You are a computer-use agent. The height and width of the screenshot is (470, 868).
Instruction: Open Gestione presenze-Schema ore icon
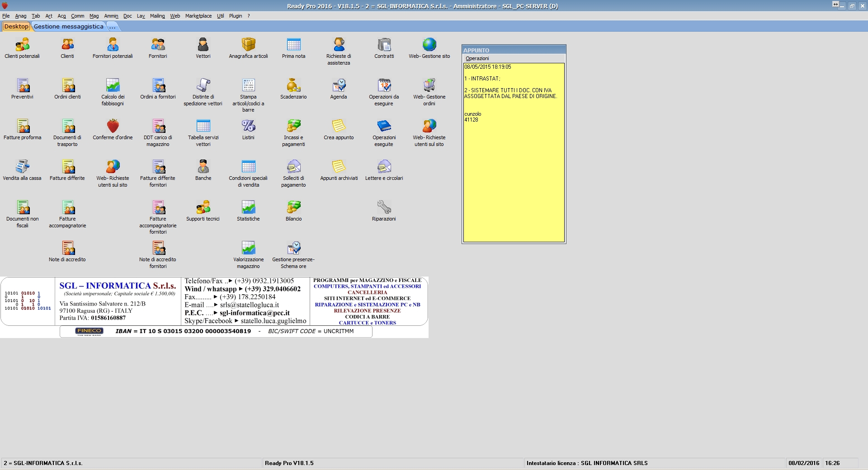(293, 248)
